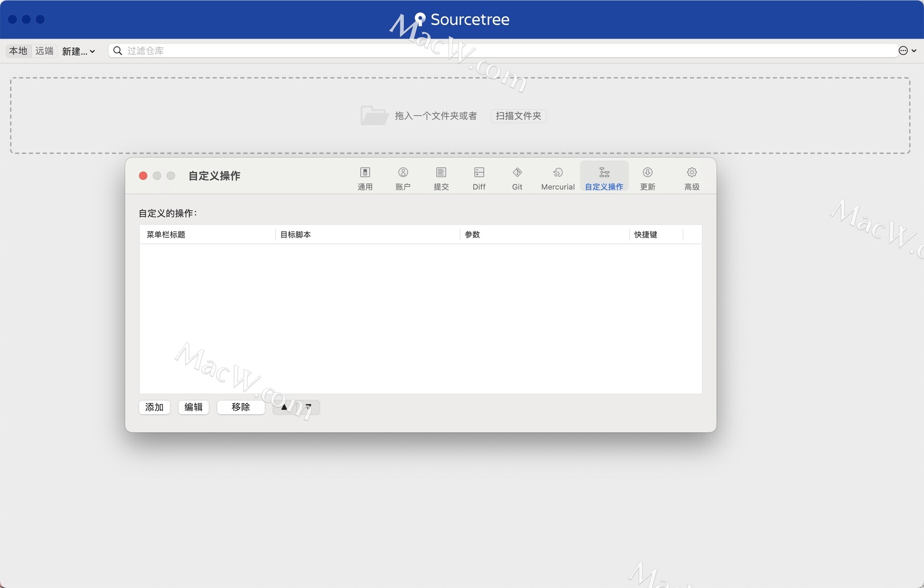Click the 扫描文件夹 button
Screen dimensions: 924x588
tap(518, 116)
